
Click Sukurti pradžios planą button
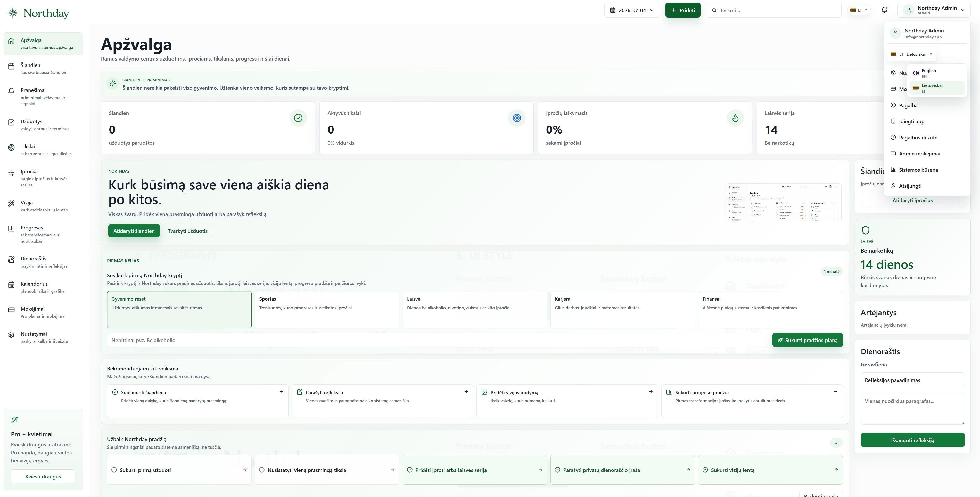click(x=807, y=340)
